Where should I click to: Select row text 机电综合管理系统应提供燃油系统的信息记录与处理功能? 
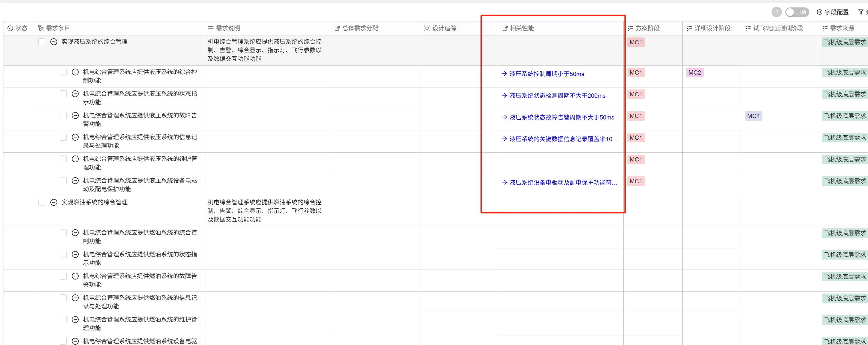tap(140, 302)
